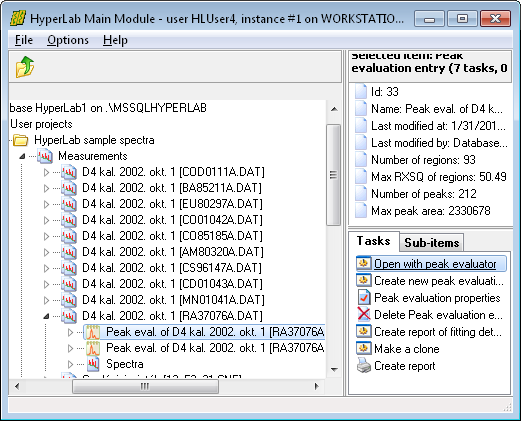This screenshot has height=421, width=521.
Task: Click the Create new peak evaluation icon
Action: coord(363,281)
